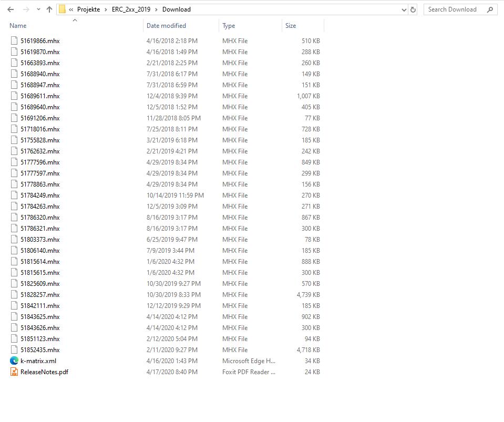Select file icon of 51691206.mhx
This screenshot has width=504, height=422.
14,118
